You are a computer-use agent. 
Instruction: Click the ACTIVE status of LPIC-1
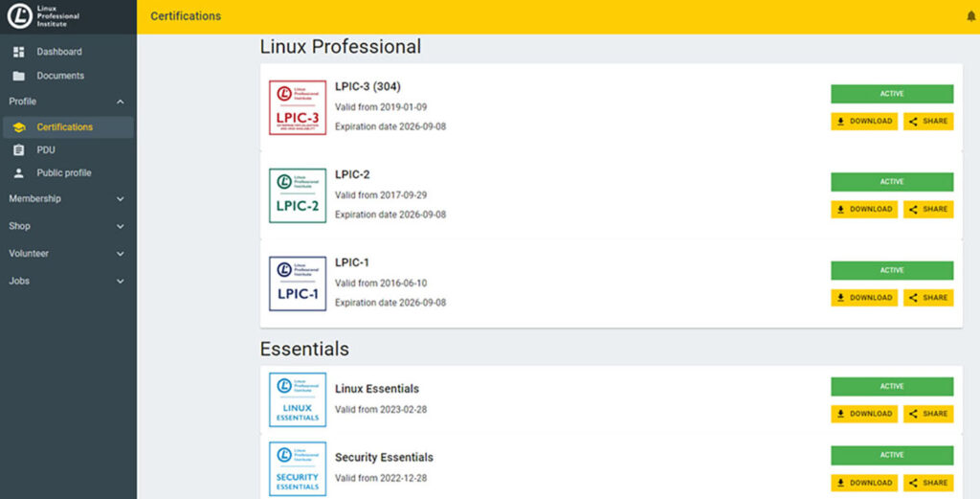coord(891,270)
